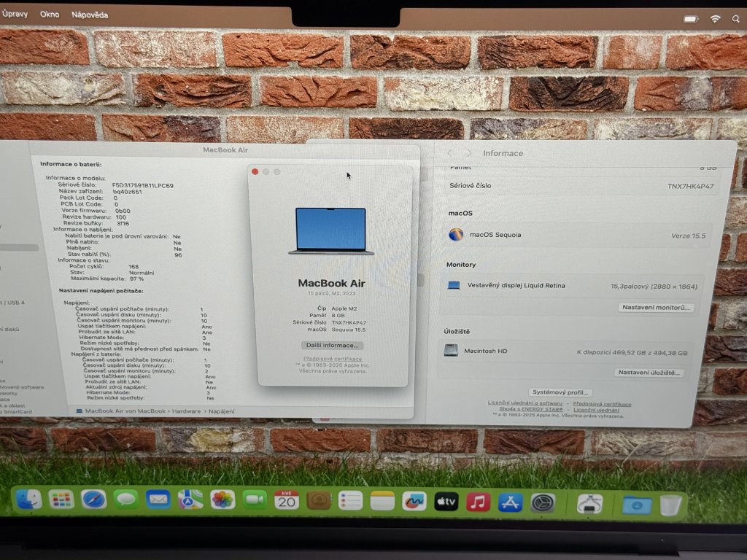Click 'Verze 15.5' in macOS row
The image size is (747, 560).
689,236
